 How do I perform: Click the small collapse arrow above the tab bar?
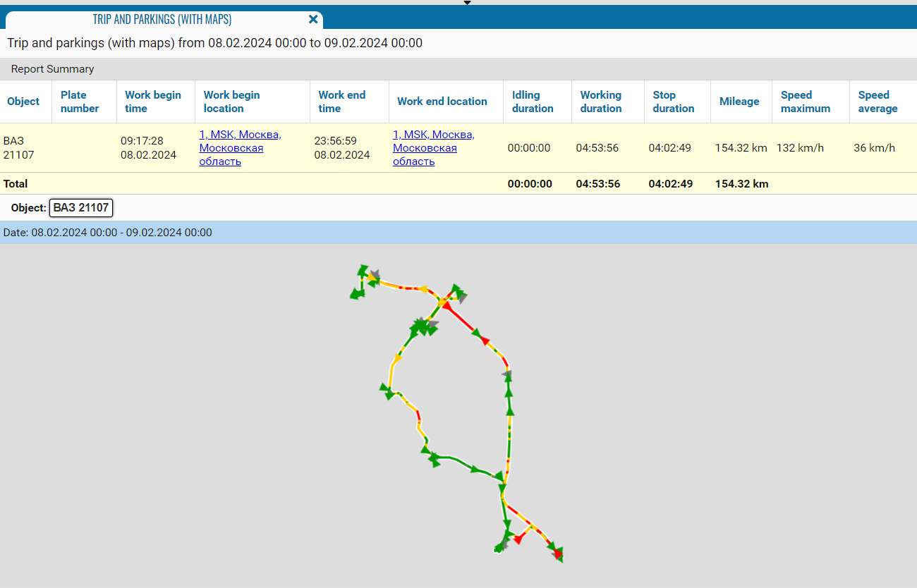(x=467, y=3)
